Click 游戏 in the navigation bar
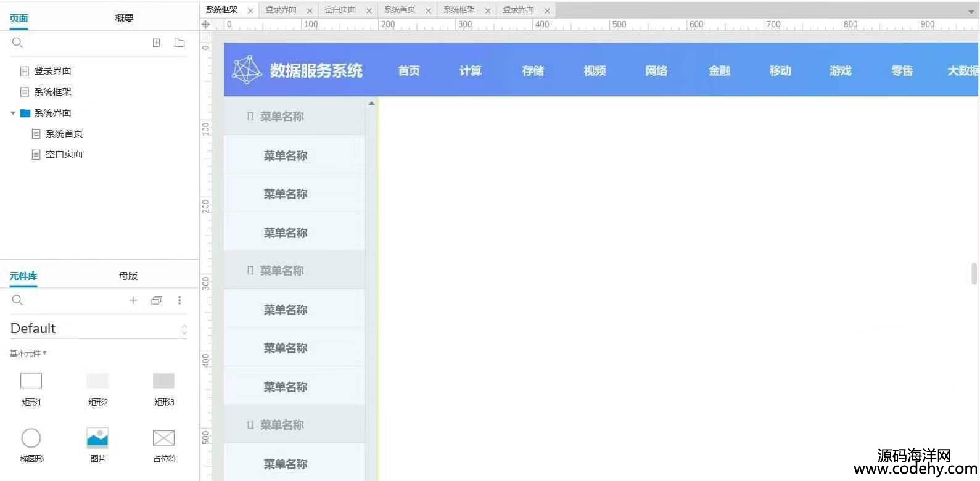Screen dimensions: 980x481 [x=841, y=70]
